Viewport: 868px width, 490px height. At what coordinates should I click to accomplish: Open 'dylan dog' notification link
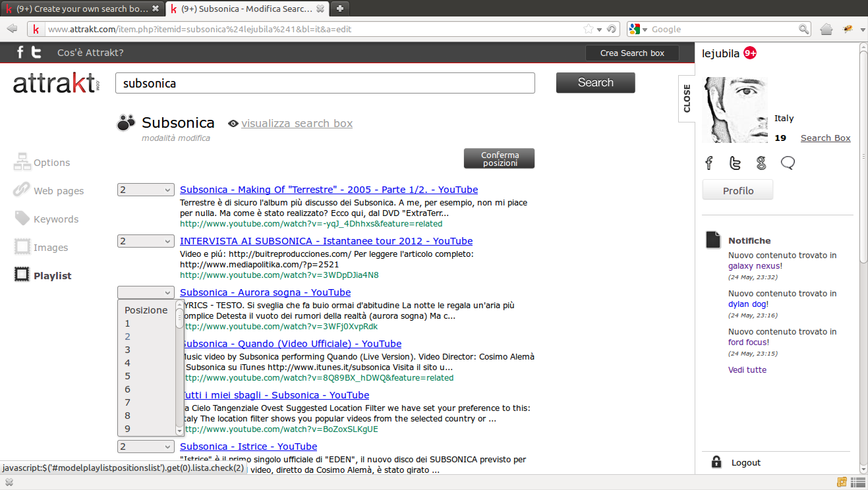(747, 304)
